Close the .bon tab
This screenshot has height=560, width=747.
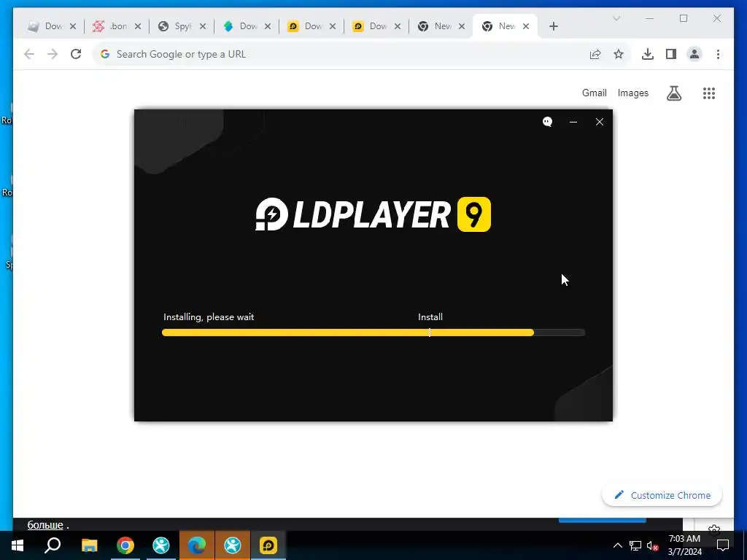coord(138,26)
